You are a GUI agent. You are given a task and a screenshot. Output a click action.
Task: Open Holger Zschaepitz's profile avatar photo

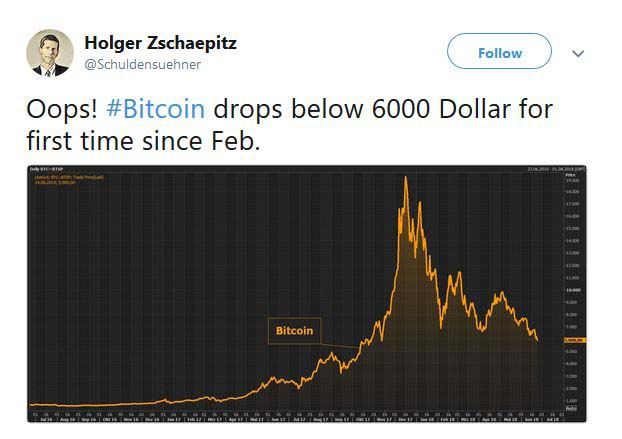[48, 52]
